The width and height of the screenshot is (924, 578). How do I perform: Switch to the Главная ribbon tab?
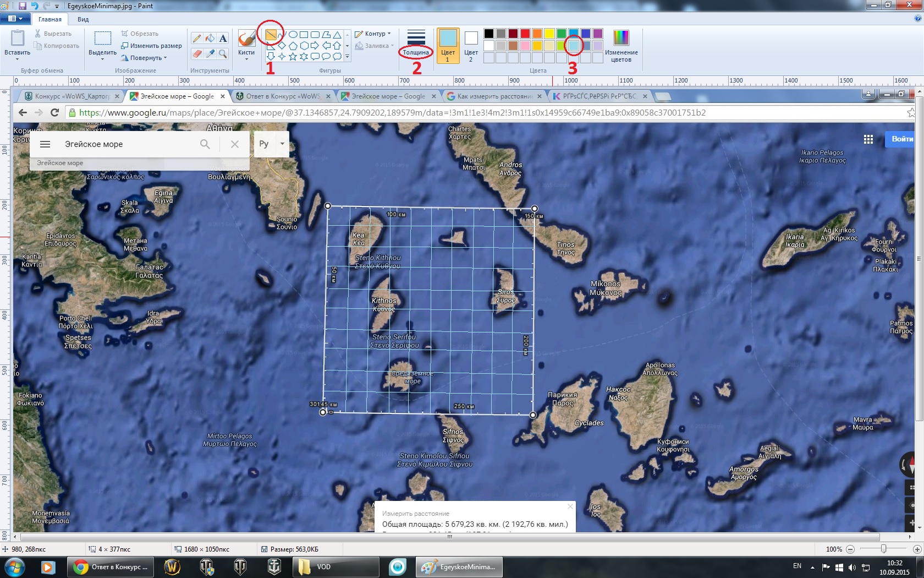click(x=50, y=19)
